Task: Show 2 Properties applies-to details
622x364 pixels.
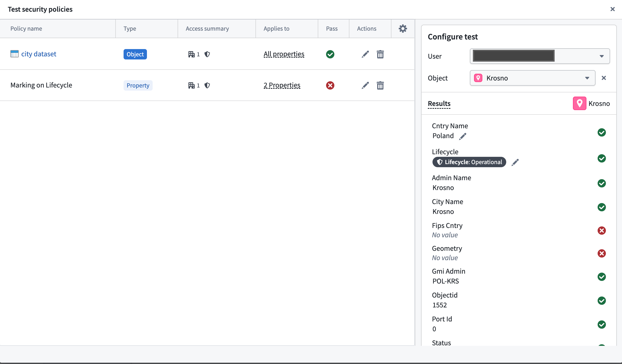Action: (282, 85)
